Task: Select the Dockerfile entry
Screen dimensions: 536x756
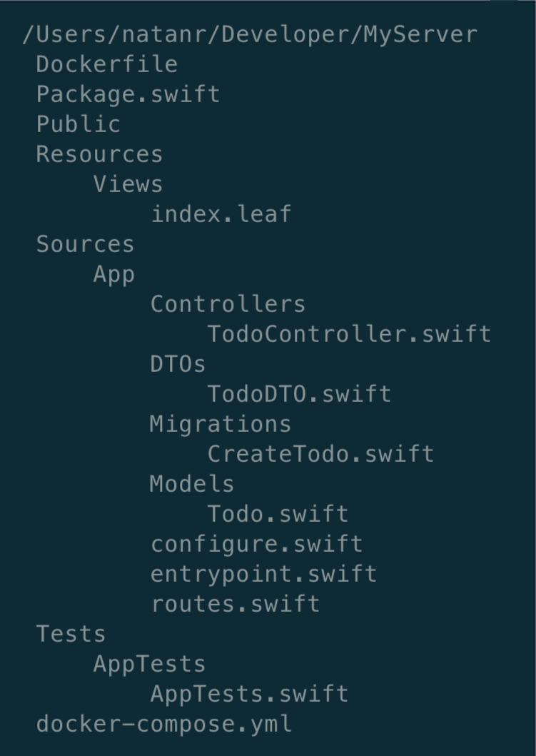Action: (107, 64)
